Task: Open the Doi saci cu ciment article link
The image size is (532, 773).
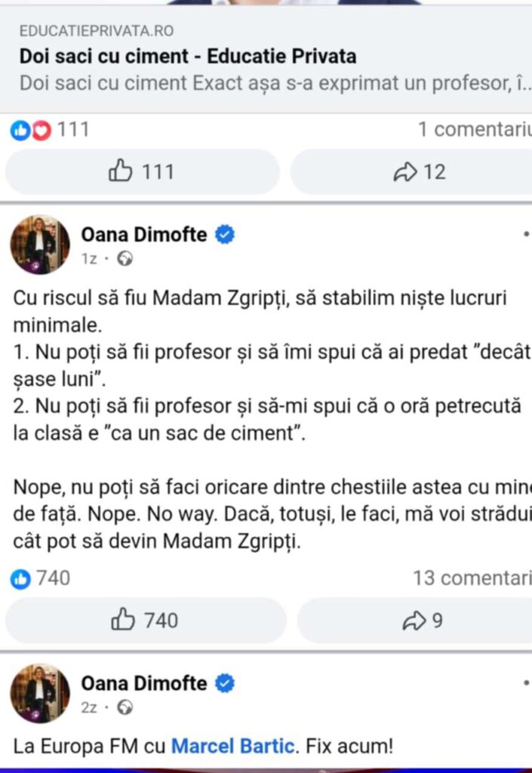Action: pyautogui.click(x=188, y=57)
